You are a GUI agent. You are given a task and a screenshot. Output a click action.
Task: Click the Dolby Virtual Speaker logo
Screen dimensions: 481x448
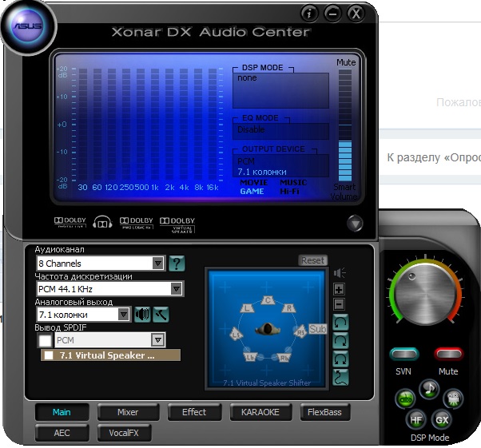[177, 225]
